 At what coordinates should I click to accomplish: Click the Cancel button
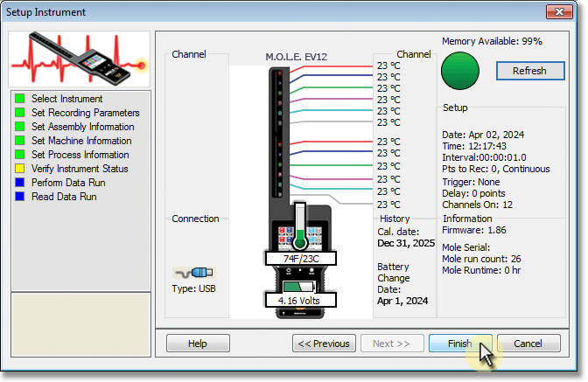pyautogui.click(x=528, y=343)
